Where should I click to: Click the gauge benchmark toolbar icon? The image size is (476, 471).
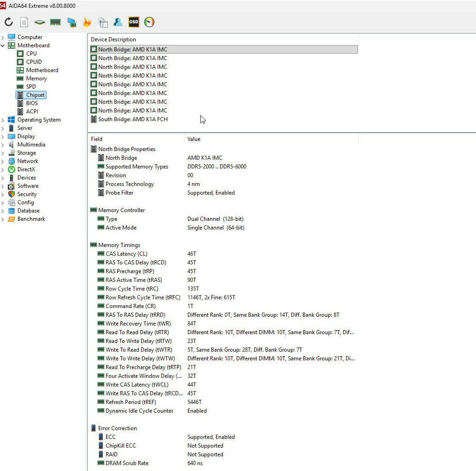point(149,22)
